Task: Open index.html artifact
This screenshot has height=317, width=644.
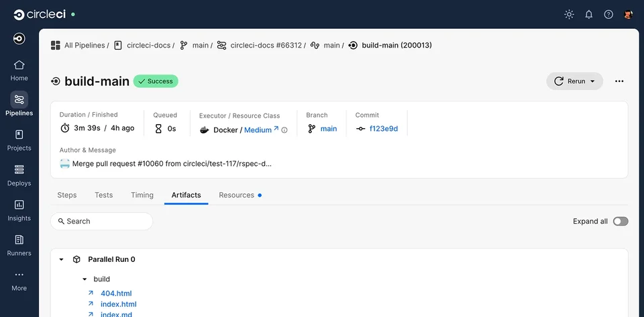Action: [119, 304]
